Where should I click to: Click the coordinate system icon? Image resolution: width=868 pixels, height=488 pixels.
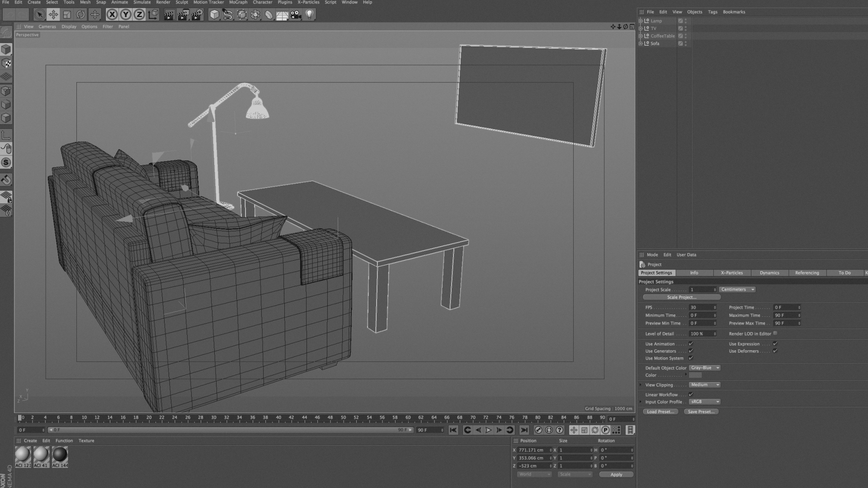(x=153, y=14)
